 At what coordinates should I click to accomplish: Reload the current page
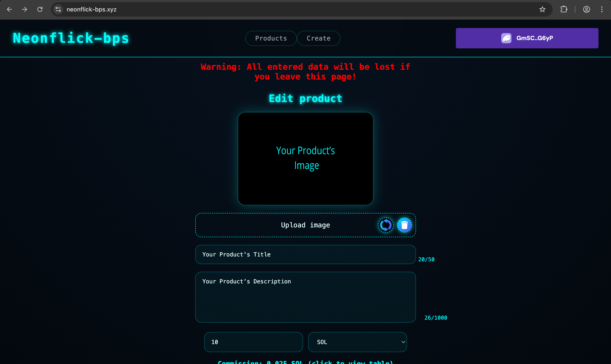click(40, 9)
